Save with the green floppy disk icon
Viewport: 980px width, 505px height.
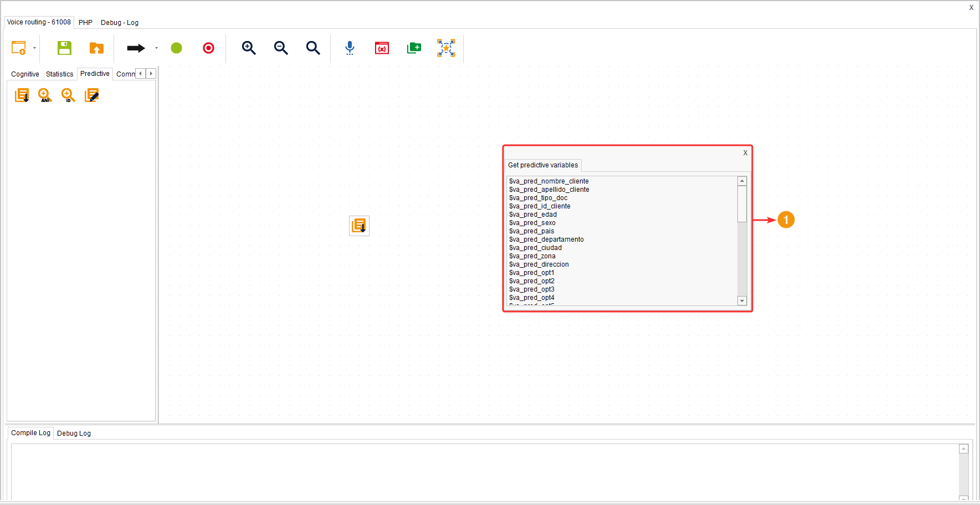pos(64,48)
